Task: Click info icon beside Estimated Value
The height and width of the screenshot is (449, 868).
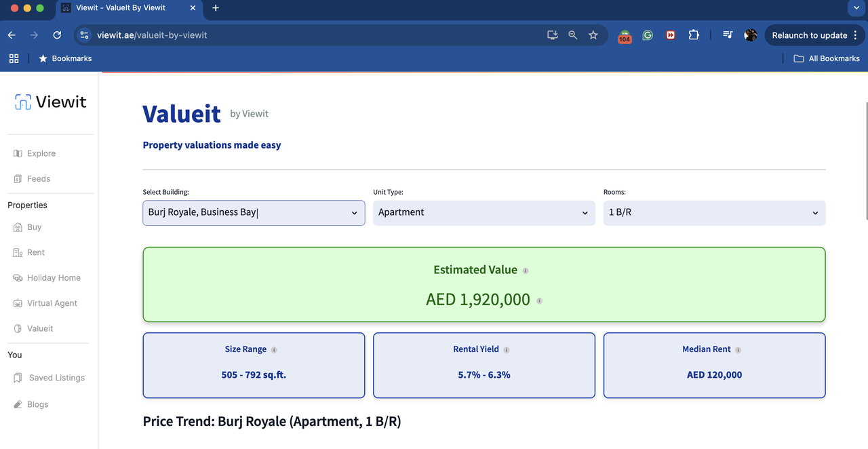Action: [526, 271]
